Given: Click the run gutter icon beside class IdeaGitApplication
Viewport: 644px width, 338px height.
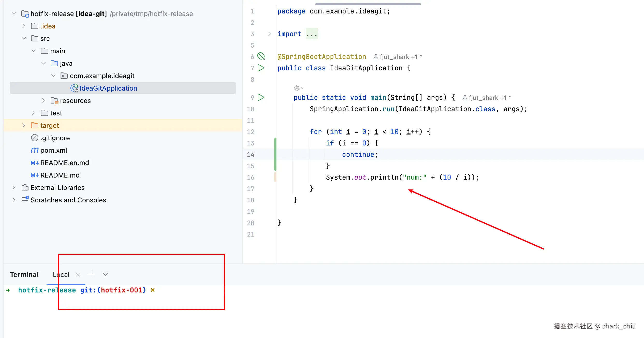Looking at the screenshot, I should pyautogui.click(x=261, y=68).
